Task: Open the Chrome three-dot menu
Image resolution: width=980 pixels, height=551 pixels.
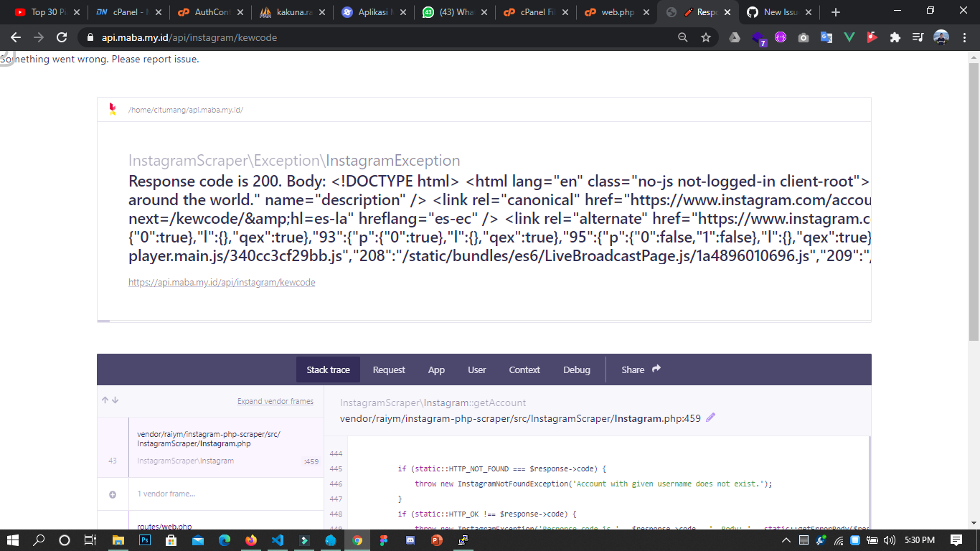Action: coord(963,37)
